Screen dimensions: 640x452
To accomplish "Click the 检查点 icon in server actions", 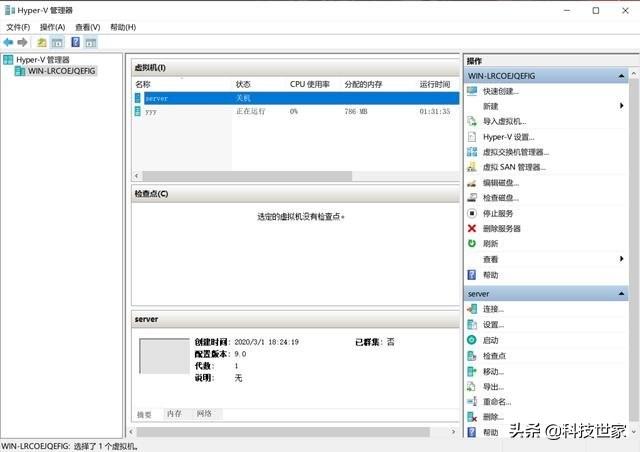I will pyautogui.click(x=472, y=356).
